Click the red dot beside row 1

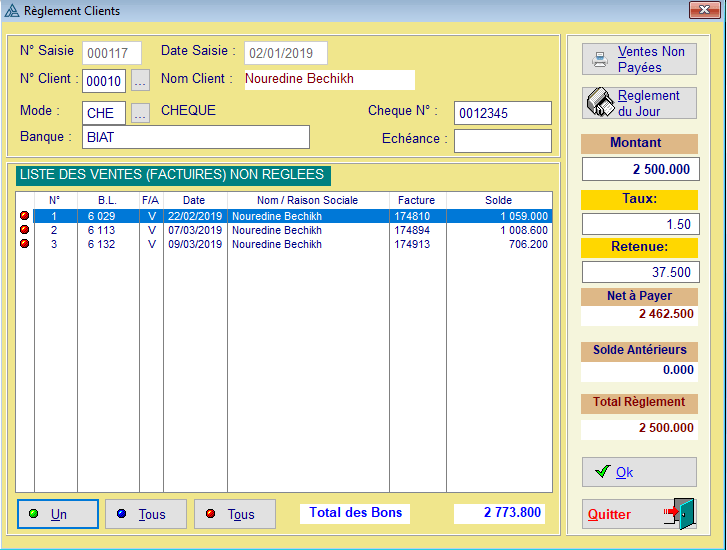point(25,216)
